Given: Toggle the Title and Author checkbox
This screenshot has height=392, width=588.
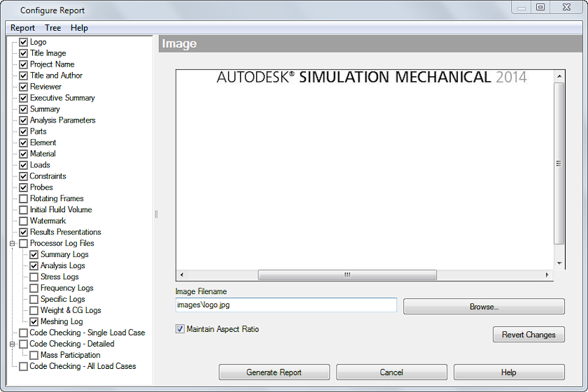Looking at the screenshot, I should [x=23, y=76].
